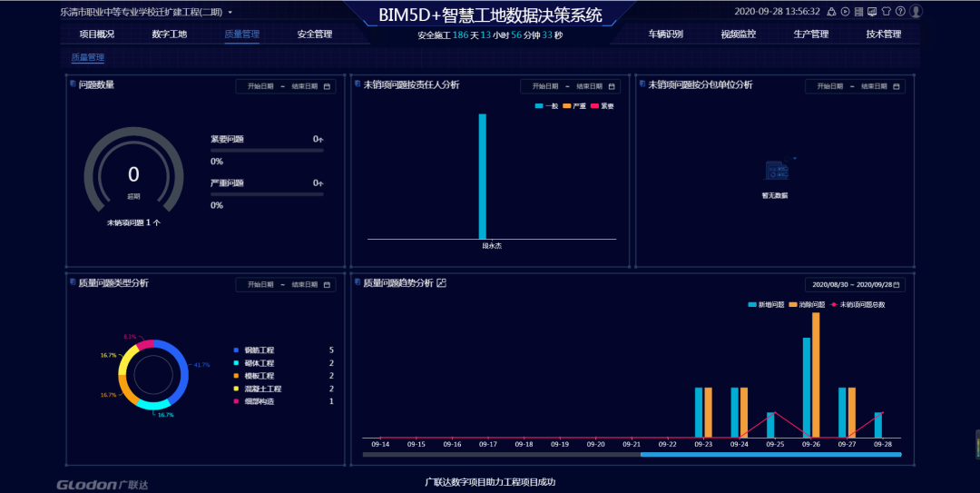The image size is (980, 493).
Task: Toggle the 消除问题 legend series
Action: (x=807, y=305)
